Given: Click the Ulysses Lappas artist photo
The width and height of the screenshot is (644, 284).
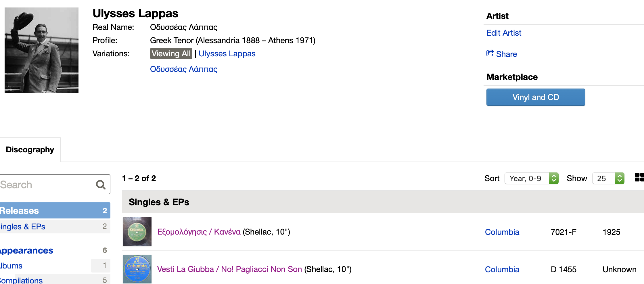Looking at the screenshot, I should coord(41,50).
